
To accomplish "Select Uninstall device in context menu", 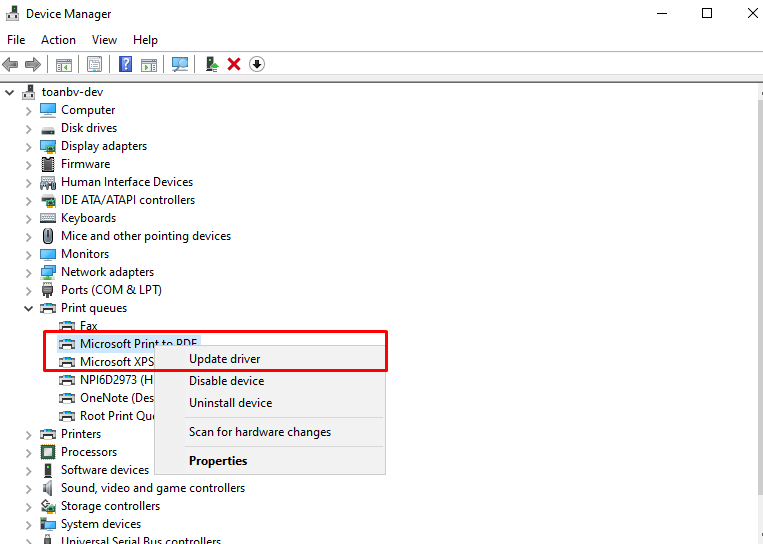I will tap(230, 403).
